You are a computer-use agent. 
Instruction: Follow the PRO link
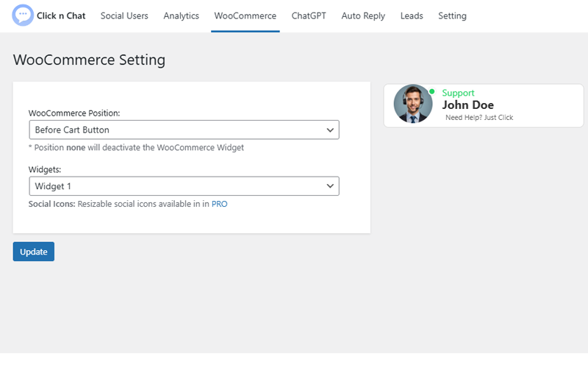pyautogui.click(x=220, y=204)
